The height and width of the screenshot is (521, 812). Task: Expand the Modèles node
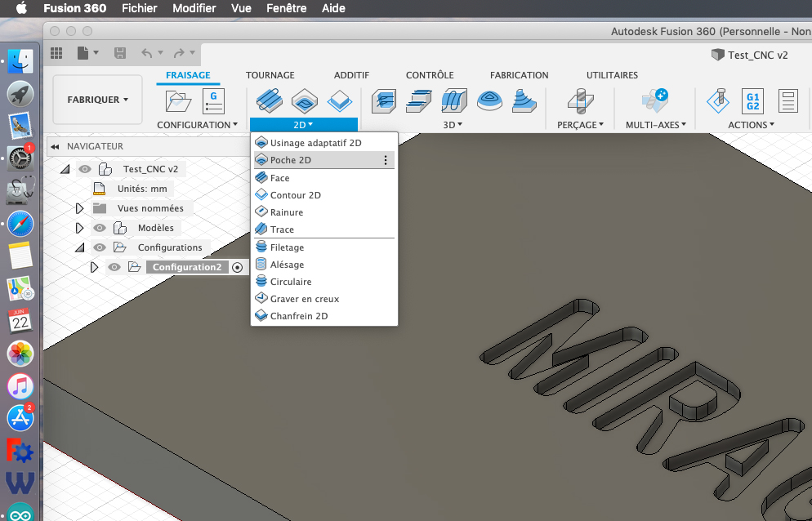coord(79,228)
